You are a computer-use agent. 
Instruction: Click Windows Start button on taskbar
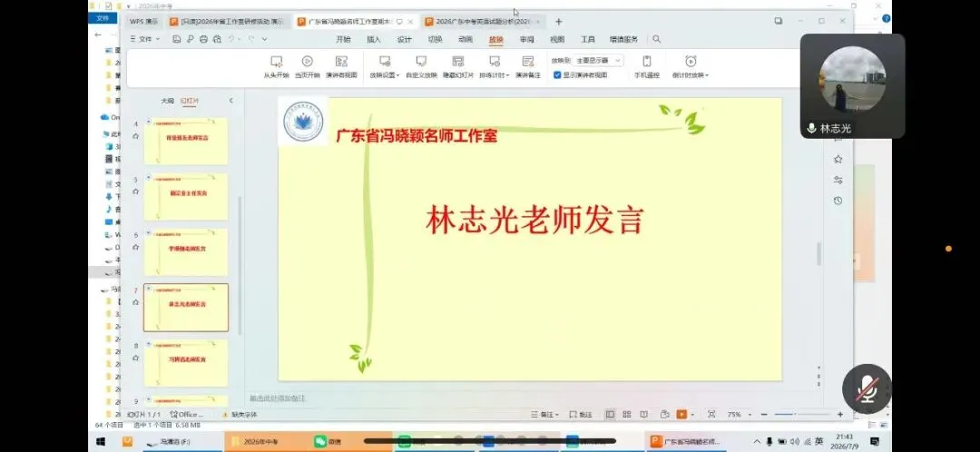pos(101,442)
